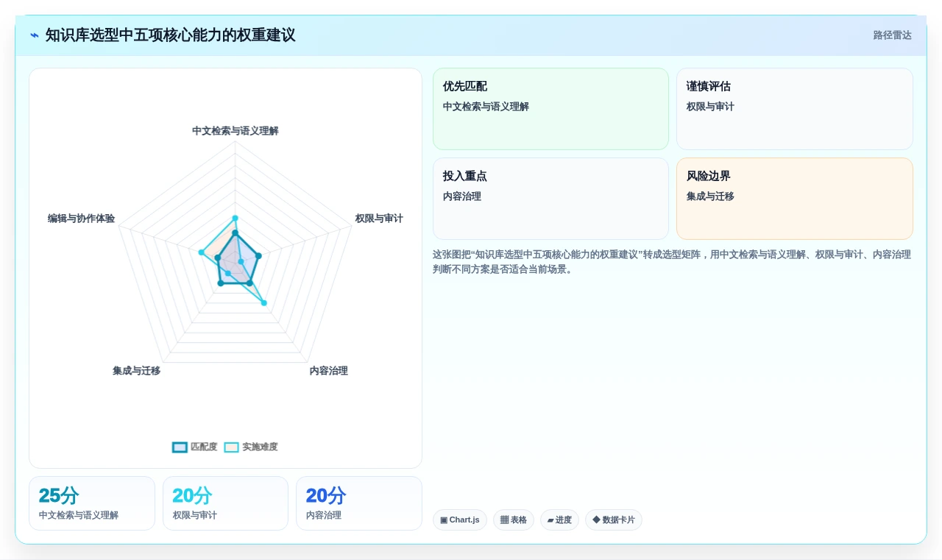
Task: Open the 投入重点 card
Action: [550, 199]
